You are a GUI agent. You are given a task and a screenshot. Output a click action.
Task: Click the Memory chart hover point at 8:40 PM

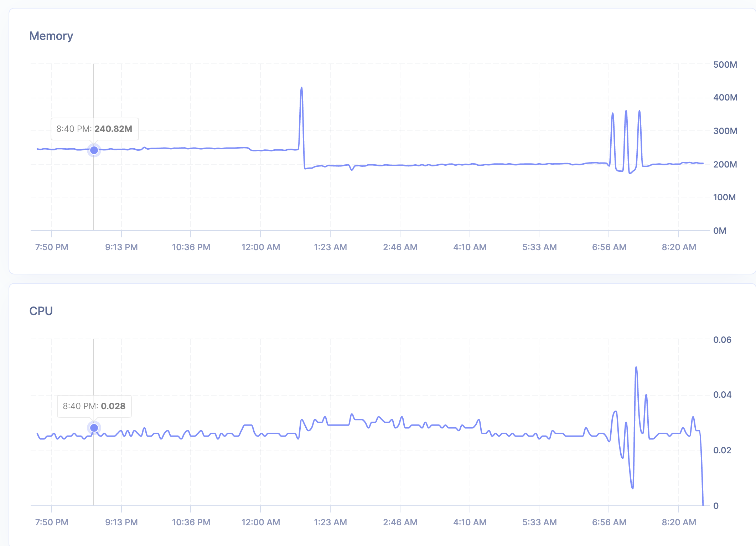94,150
